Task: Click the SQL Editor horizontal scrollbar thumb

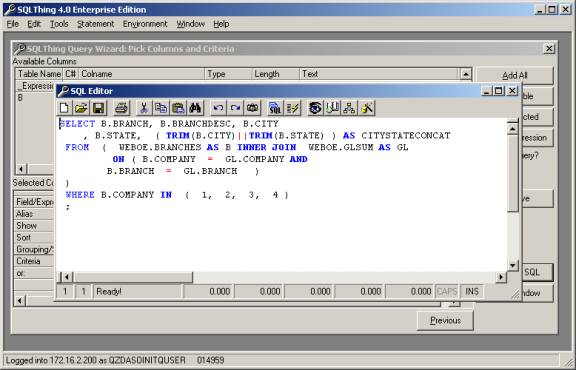Action: point(133,277)
